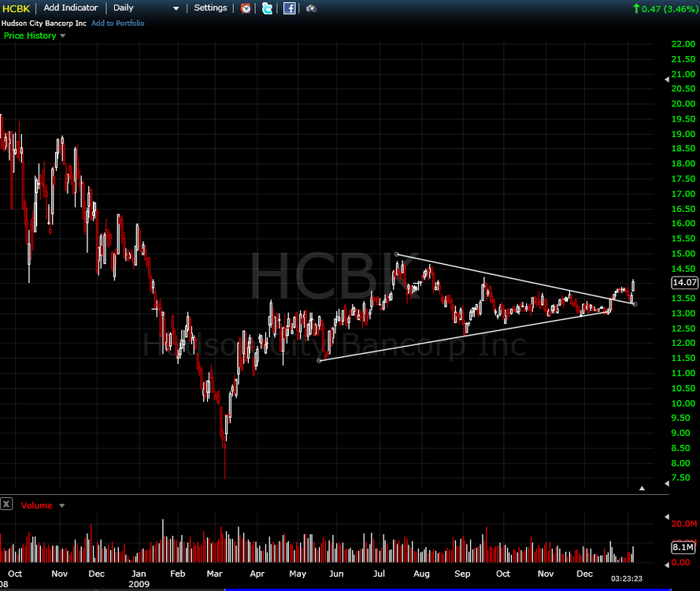Image resolution: width=700 pixels, height=591 pixels.
Task: Click the volume-axis arrow near 20.0M
Action: pos(667,516)
